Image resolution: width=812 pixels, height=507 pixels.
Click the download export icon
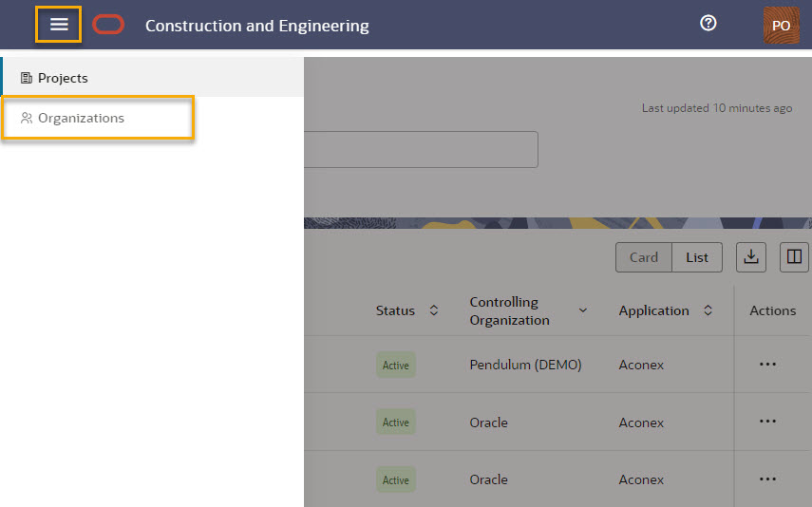[751, 257]
